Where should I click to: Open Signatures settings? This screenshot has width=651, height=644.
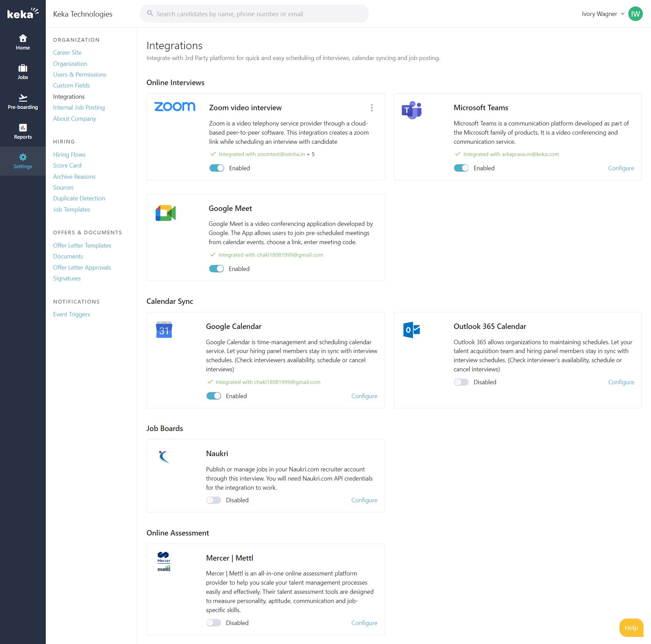click(67, 278)
